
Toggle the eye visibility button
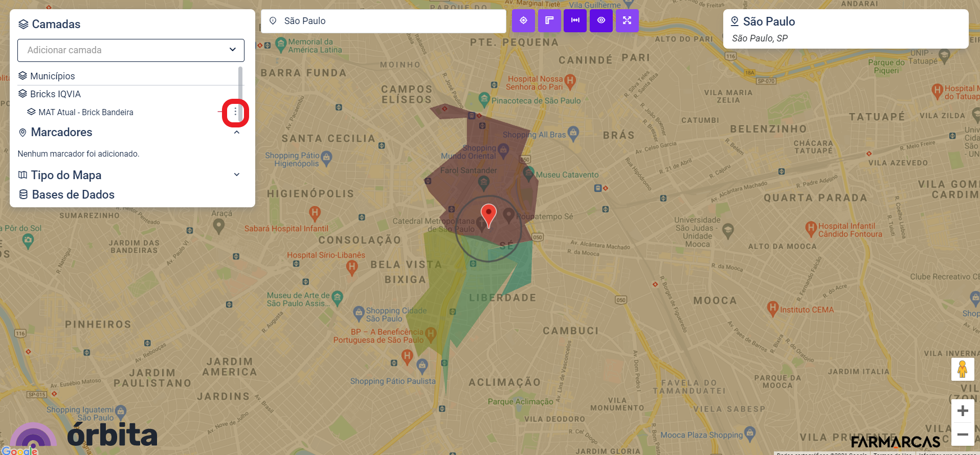601,20
